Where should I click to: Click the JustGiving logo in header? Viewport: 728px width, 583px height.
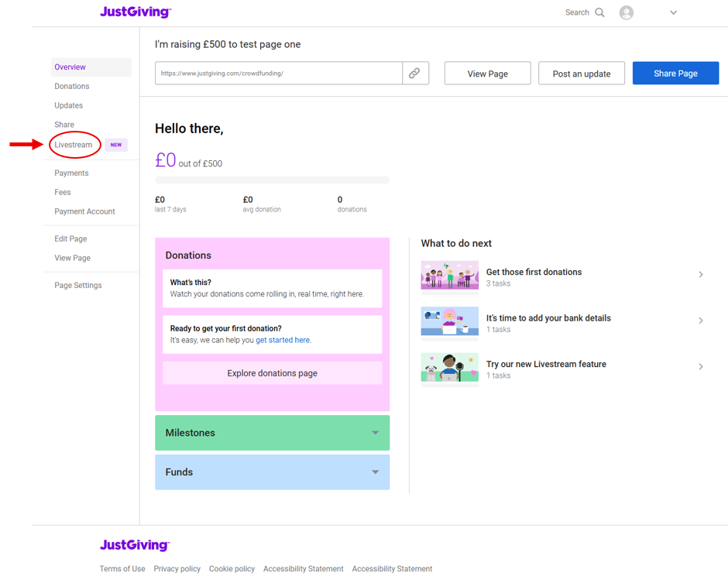136,12
